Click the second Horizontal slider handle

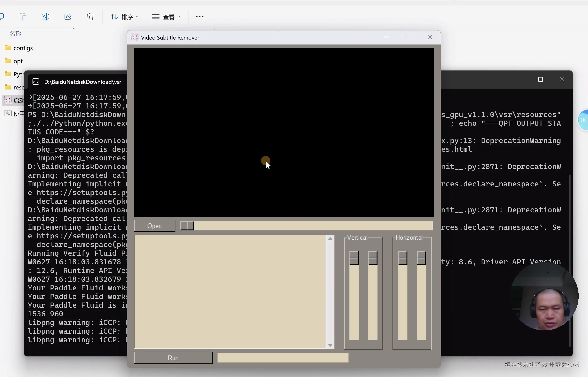pos(421,258)
